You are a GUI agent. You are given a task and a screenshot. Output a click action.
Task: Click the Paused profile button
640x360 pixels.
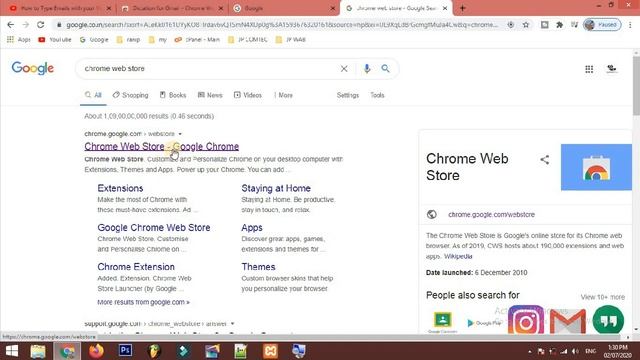pos(602,25)
